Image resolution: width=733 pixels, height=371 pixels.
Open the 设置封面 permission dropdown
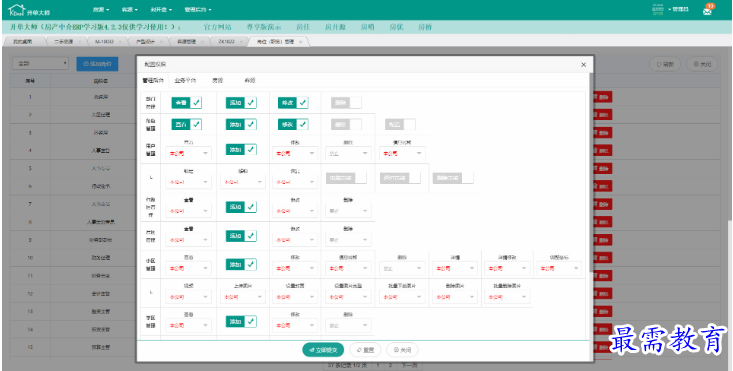coord(295,297)
